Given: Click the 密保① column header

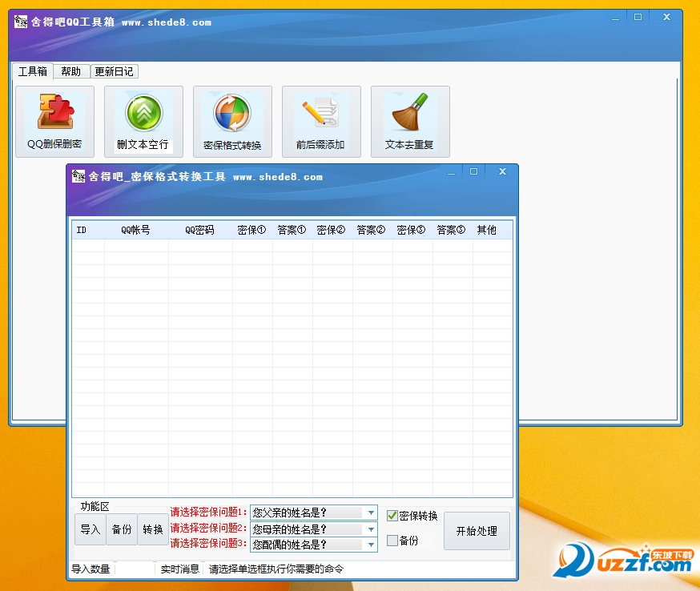Looking at the screenshot, I should click(x=252, y=230).
